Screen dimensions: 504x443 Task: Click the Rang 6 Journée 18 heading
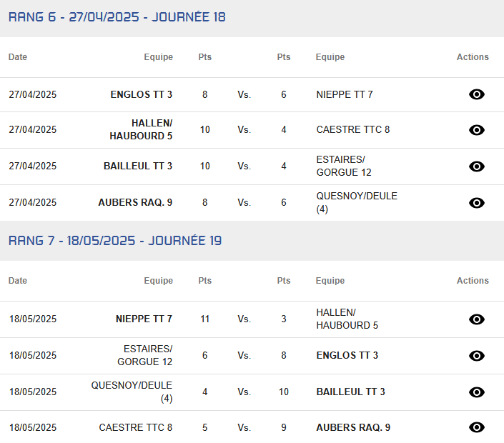pos(117,17)
